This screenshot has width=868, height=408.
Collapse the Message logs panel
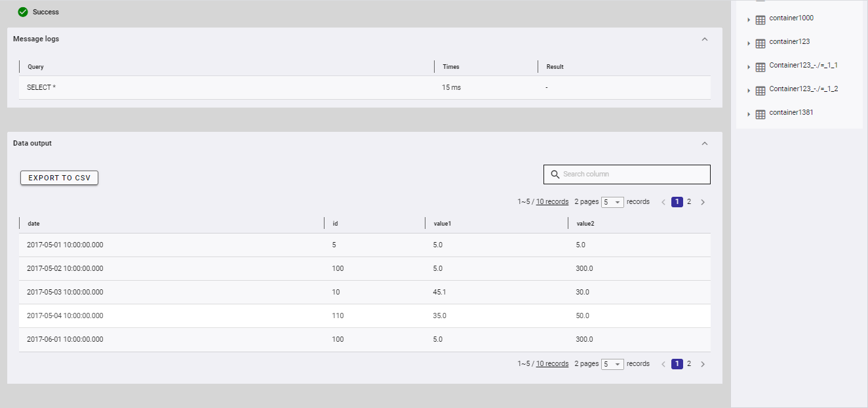(705, 39)
